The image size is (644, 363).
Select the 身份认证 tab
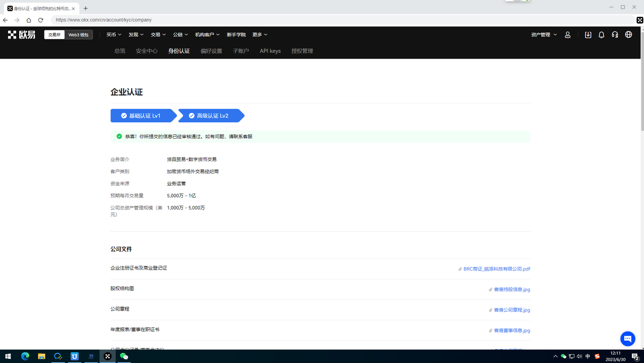(179, 51)
